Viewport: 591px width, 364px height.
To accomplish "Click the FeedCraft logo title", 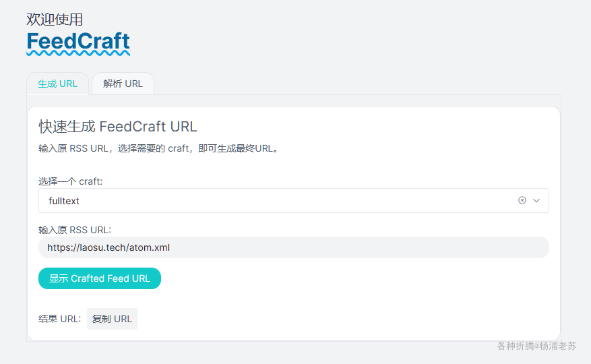I will point(78,42).
